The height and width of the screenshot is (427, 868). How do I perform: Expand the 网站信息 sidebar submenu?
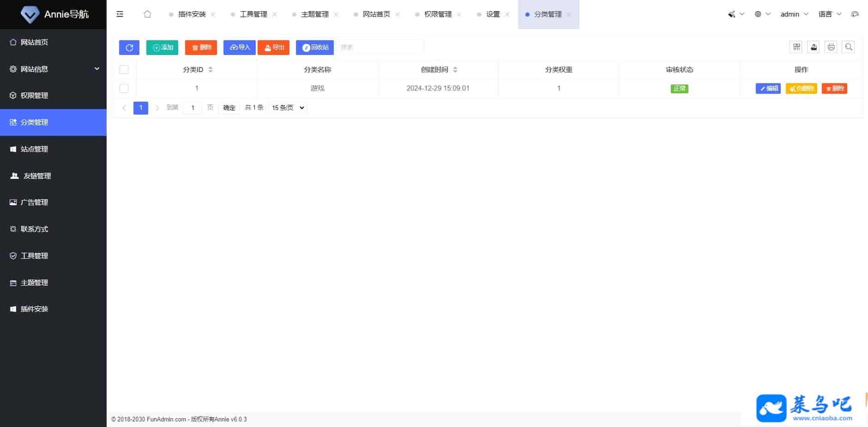[53, 69]
